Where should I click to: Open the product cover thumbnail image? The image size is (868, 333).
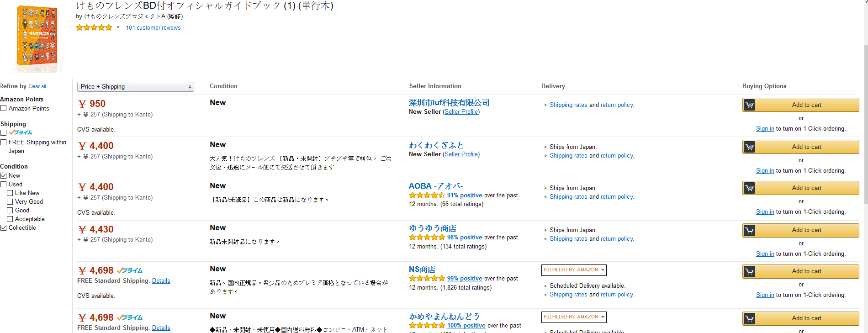pos(37,38)
